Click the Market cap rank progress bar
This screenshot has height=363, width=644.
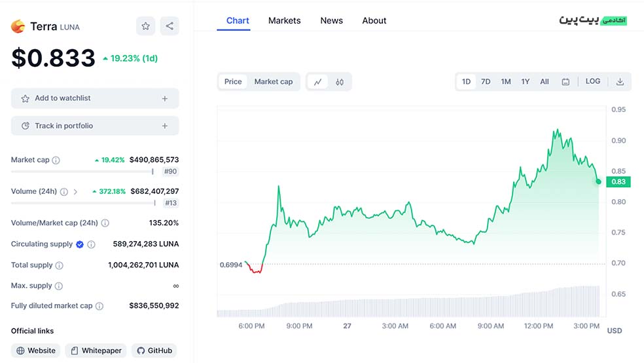pos(82,172)
